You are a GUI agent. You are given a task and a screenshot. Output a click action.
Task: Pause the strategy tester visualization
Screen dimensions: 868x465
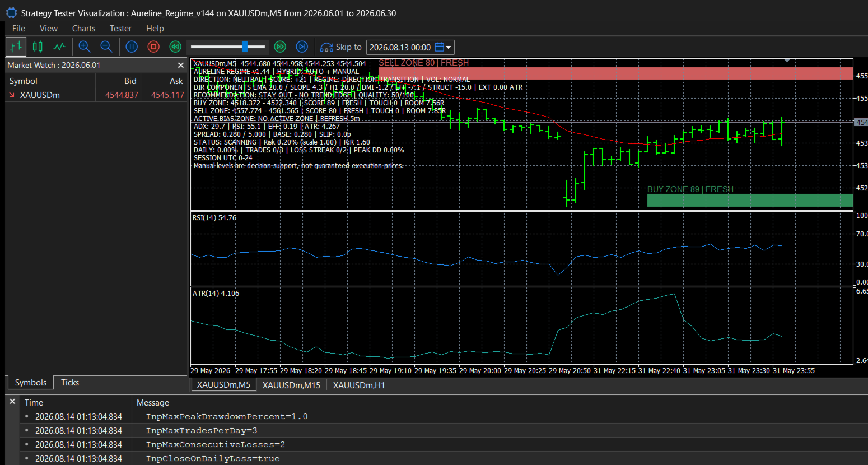(132, 46)
